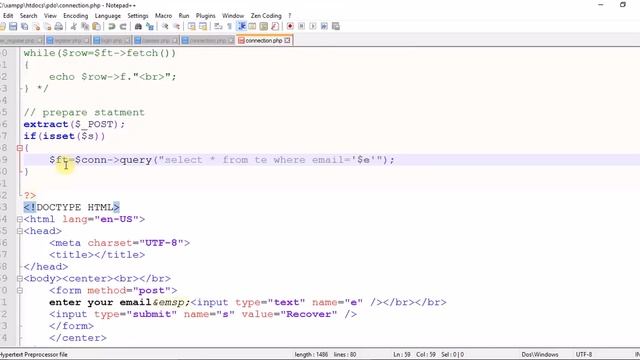
Task: Copy selection using the Copy toolbar icon
Action: tap(85, 27)
